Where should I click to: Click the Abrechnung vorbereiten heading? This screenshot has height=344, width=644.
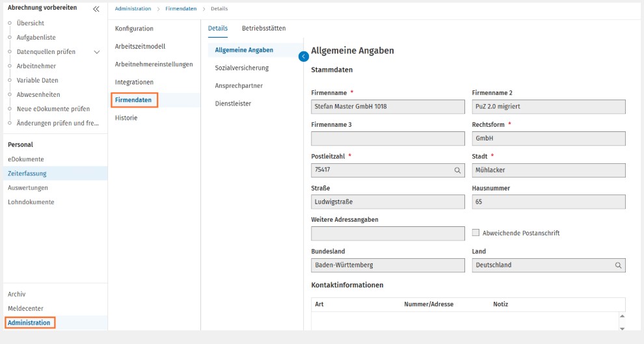point(42,8)
